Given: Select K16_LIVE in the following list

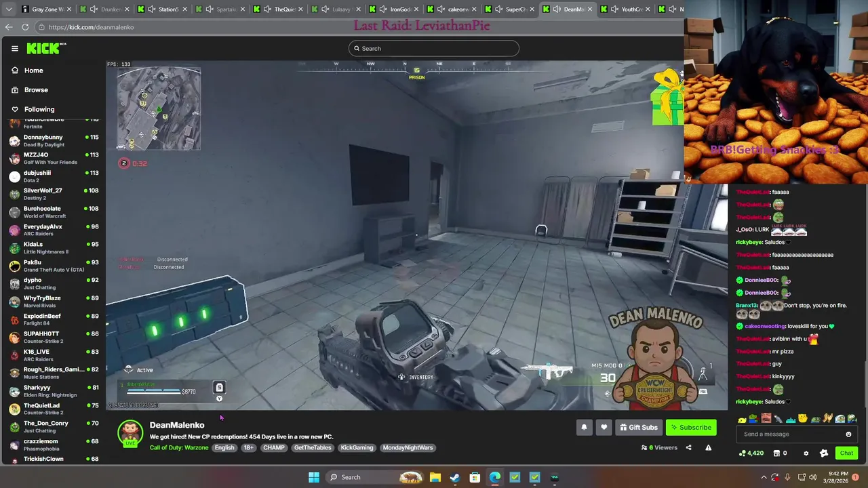Looking at the screenshot, I should coord(53,354).
